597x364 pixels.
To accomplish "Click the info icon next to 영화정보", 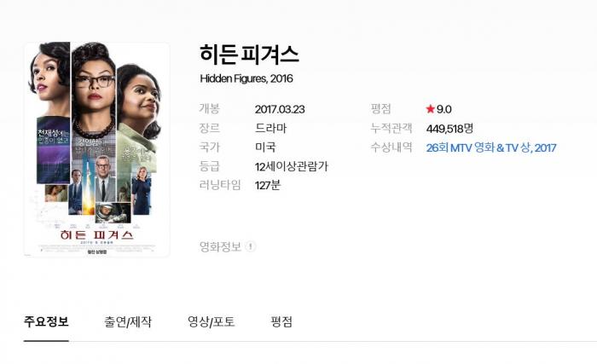I will point(251,246).
